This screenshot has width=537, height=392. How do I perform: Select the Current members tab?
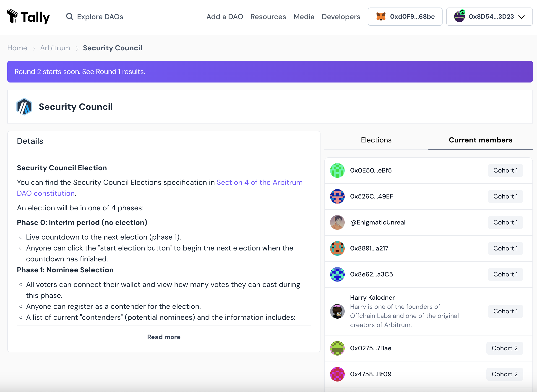[480, 140]
